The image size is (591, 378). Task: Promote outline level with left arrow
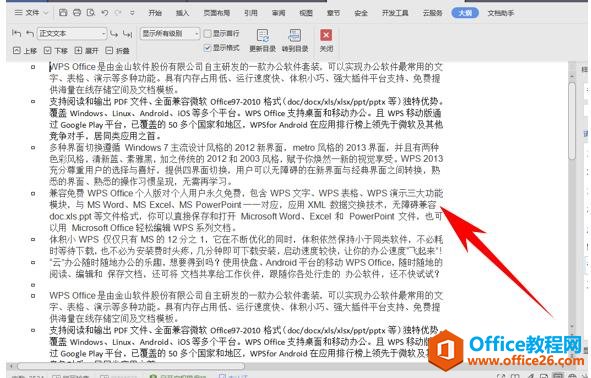click(30, 34)
